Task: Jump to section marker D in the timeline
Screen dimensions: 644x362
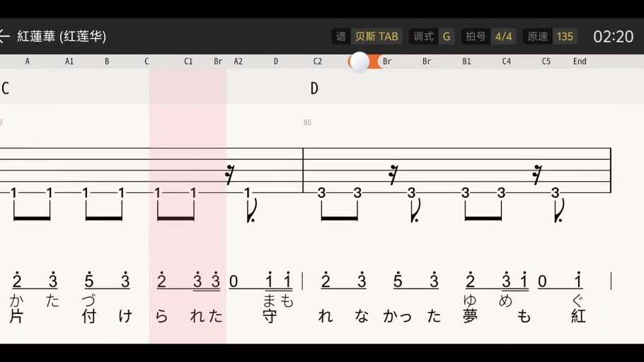Action: (x=276, y=62)
